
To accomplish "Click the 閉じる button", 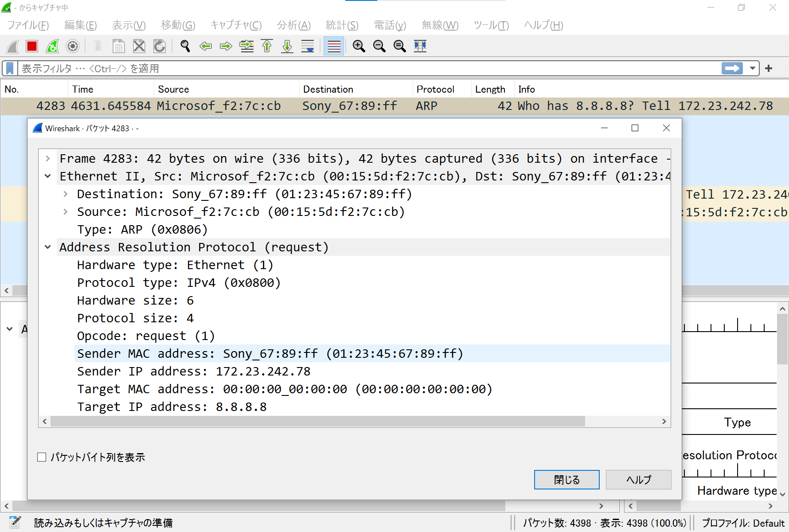I will coord(566,480).
